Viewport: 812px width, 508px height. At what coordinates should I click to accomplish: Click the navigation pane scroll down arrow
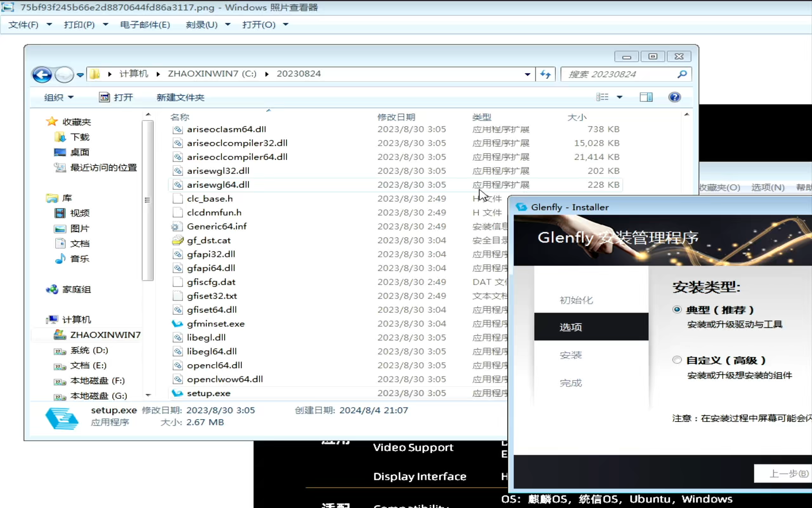148,395
